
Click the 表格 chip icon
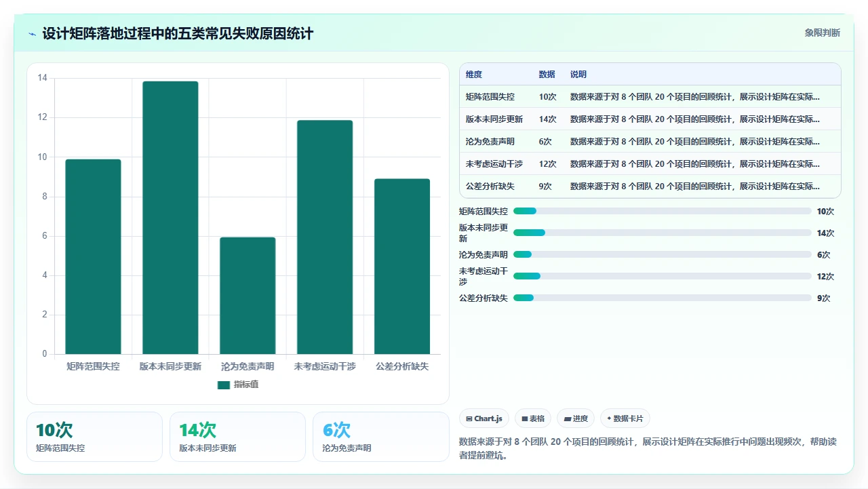click(x=524, y=419)
